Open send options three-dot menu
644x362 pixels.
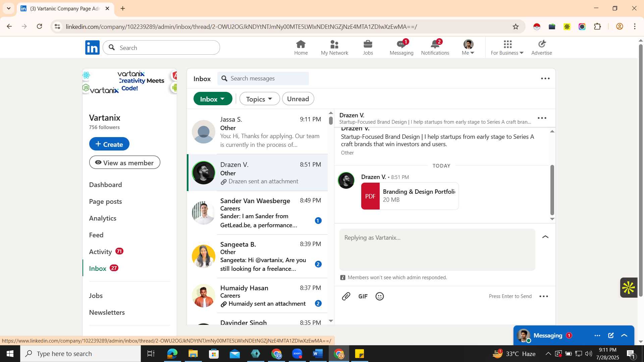544,296
